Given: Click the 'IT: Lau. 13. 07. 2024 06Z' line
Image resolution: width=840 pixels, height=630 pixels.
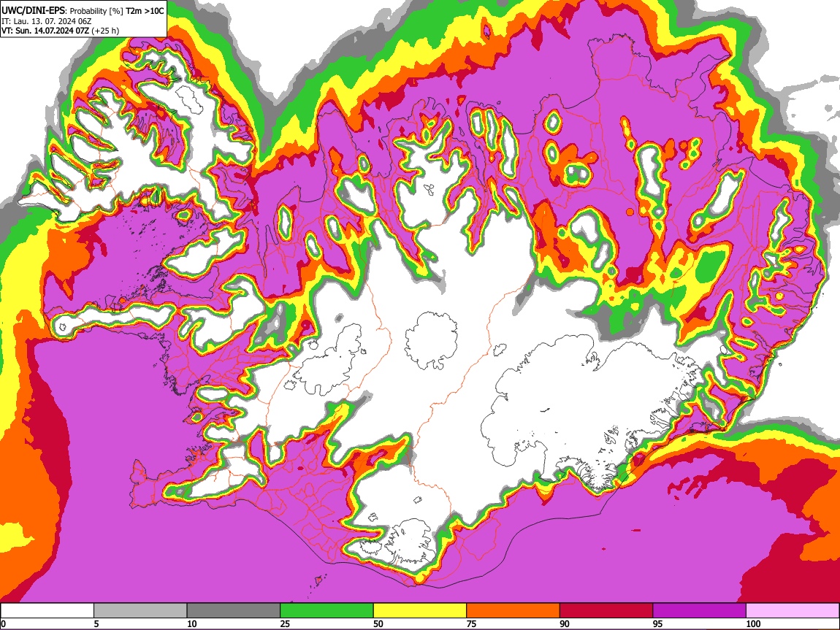Looking at the screenshot, I should pyautogui.click(x=47, y=21).
